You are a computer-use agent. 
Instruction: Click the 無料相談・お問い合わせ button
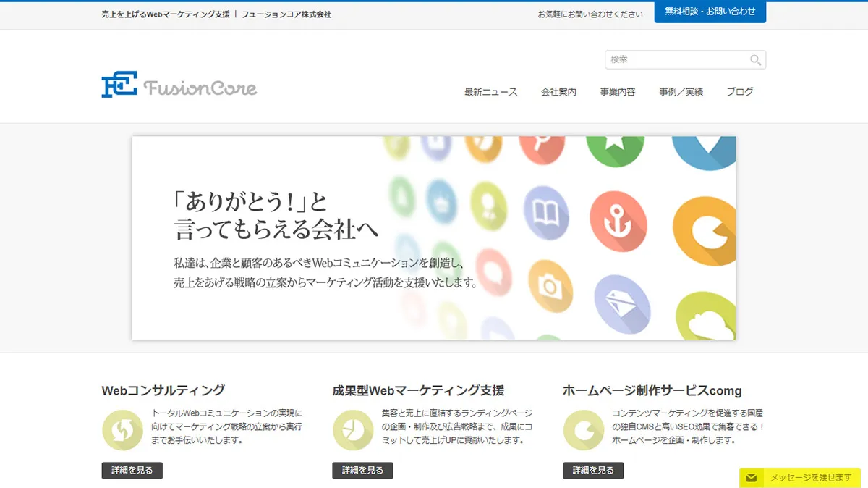[x=710, y=12]
